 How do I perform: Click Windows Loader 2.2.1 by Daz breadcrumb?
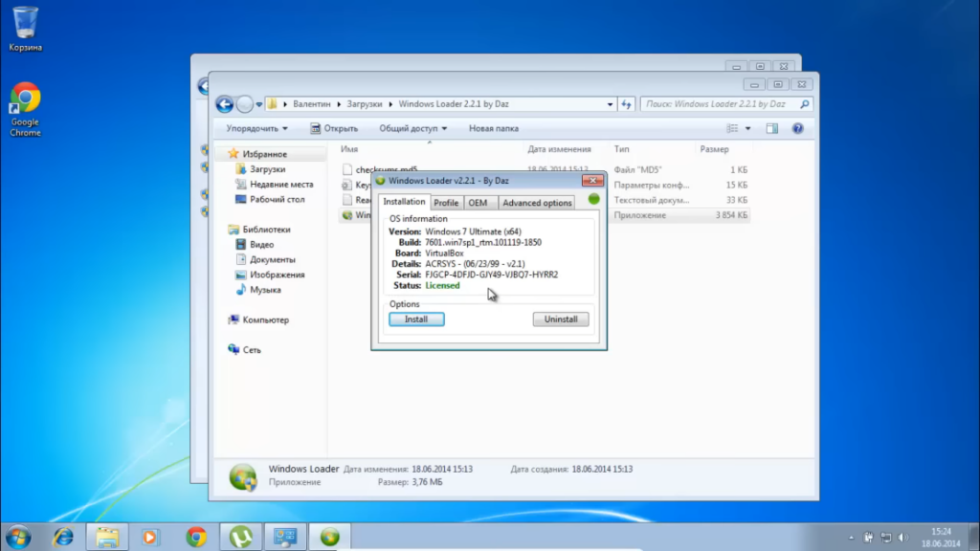tap(454, 104)
